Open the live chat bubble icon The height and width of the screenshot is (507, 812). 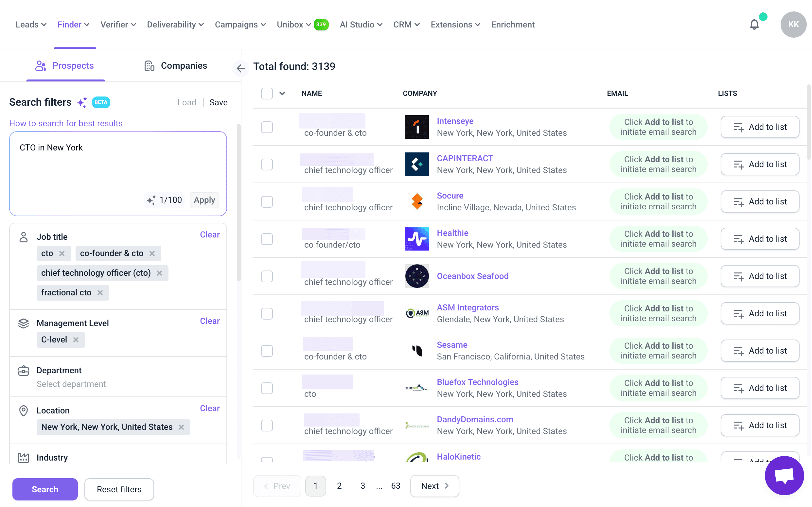click(x=784, y=475)
